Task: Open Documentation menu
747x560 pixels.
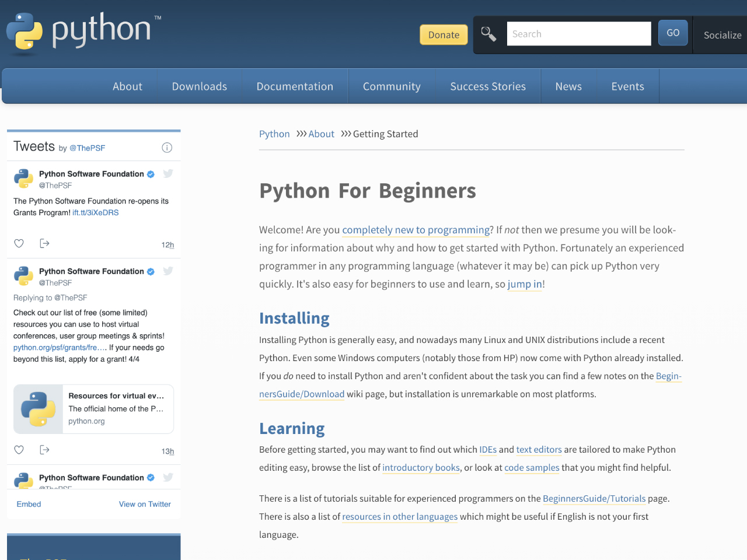Action: 295,86
